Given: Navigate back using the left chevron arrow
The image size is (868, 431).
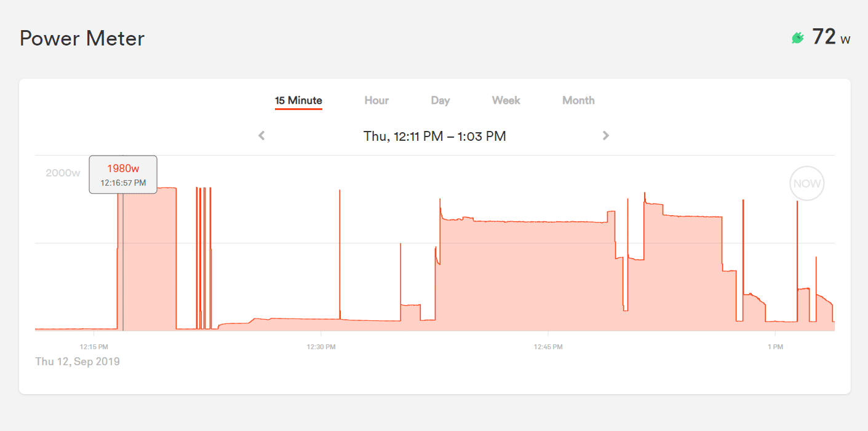Looking at the screenshot, I should pos(261,135).
